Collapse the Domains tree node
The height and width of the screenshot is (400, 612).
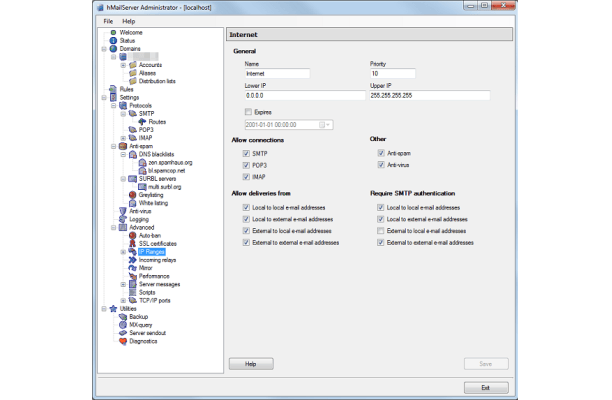pyautogui.click(x=104, y=49)
